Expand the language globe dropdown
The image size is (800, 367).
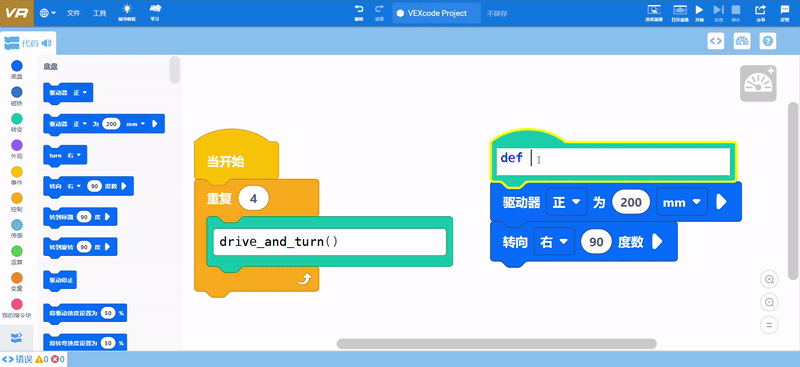tap(47, 13)
